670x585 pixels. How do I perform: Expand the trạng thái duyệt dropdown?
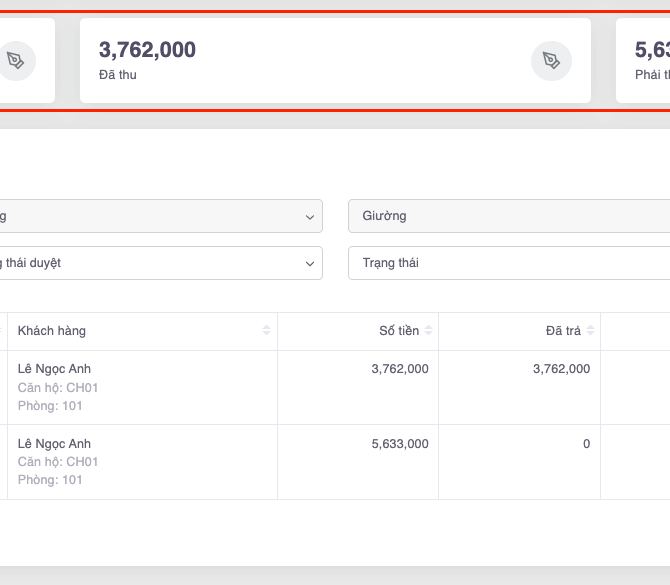click(x=160, y=263)
